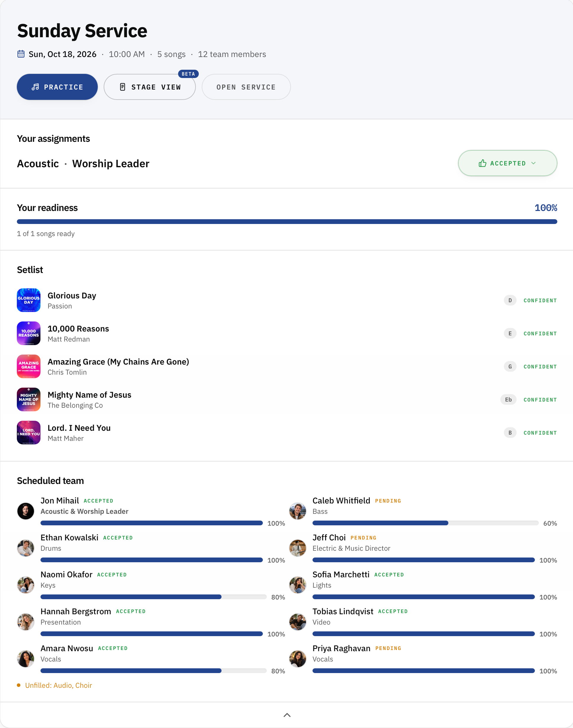Click the Your readiness progress bar
573x728 pixels.
tap(287, 222)
